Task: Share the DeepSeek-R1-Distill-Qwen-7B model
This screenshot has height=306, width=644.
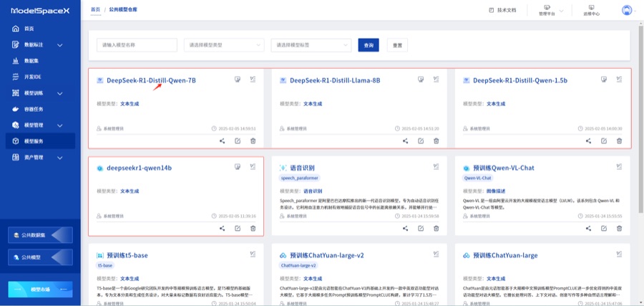Action: (223, 140)
